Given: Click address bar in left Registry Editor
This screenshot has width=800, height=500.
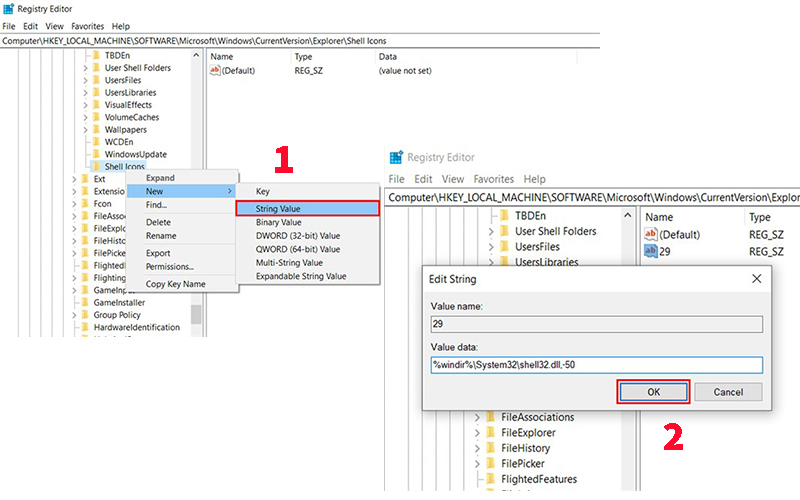Looking at the screenshot, I should coord(300,41).
